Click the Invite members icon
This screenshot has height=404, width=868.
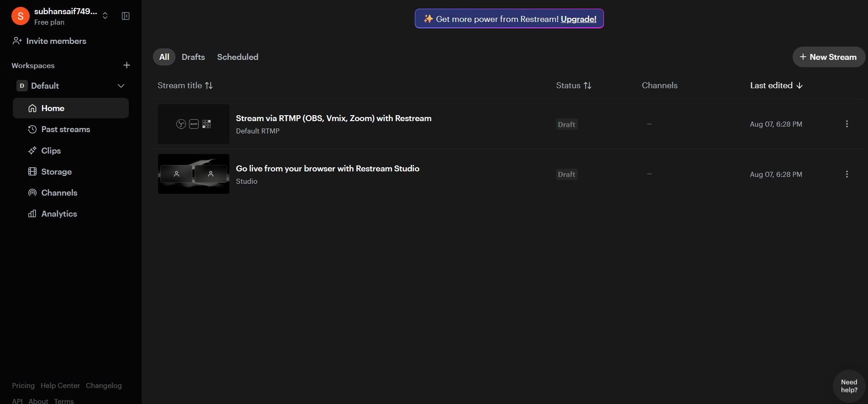17,41
